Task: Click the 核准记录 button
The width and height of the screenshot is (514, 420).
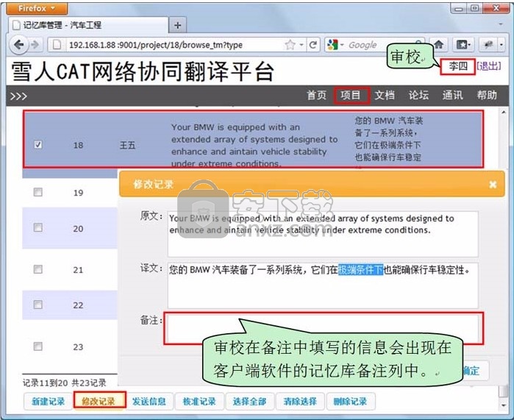Action: pyautogui.click(x=199, y=402)
